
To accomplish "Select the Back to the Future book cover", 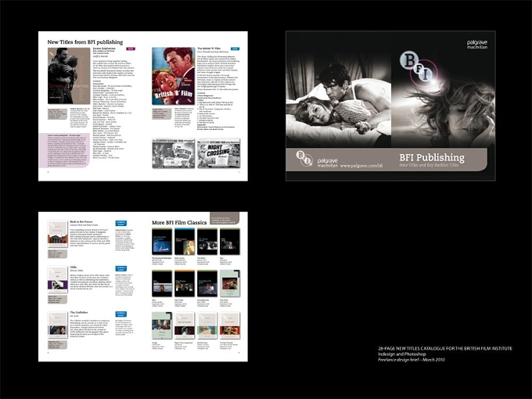I will pyautogui.click(x=58, y=234).
